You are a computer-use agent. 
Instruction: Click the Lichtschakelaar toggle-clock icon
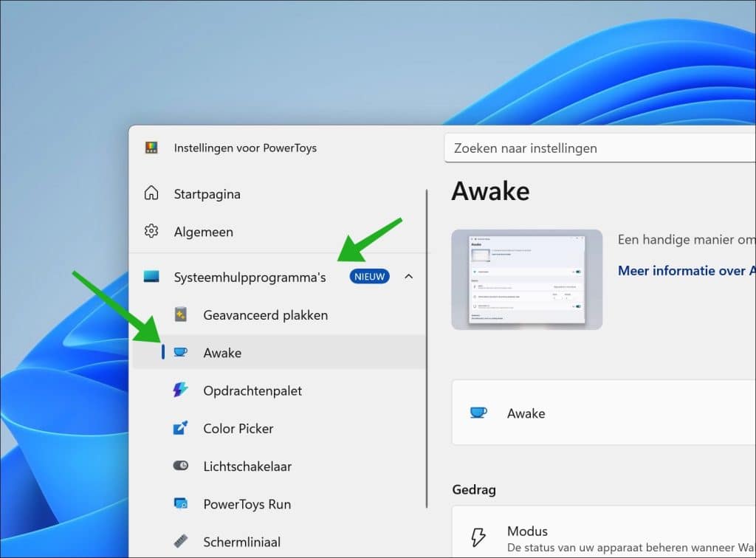[180, 466]
